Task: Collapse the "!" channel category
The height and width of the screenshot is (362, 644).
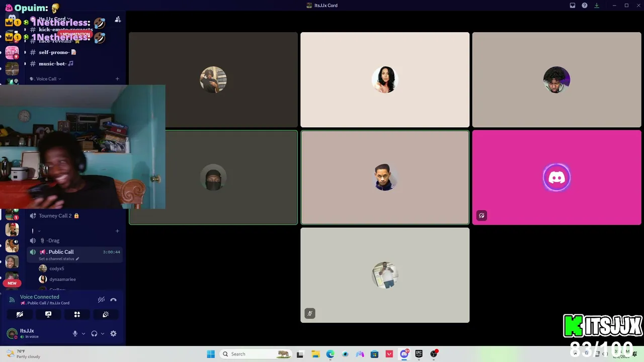Action: [35, 231]
